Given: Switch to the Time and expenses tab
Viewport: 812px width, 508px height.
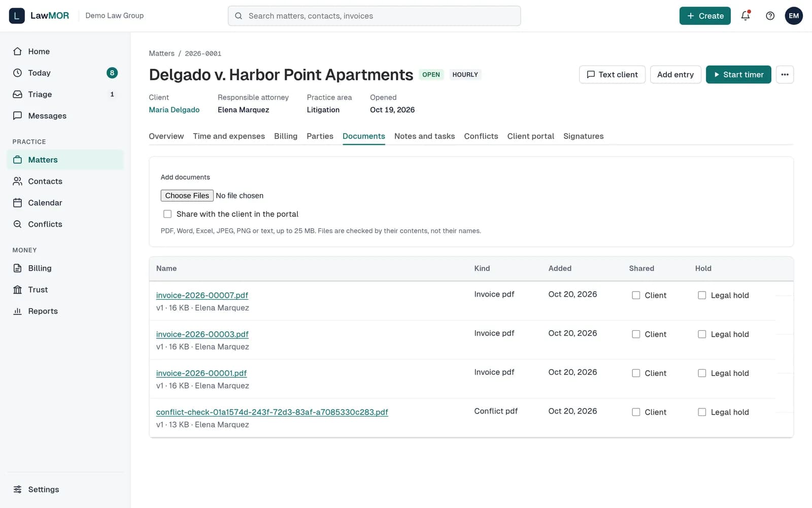Looking at the screenshot, I should pyautogui.click(x=229, y=136).
